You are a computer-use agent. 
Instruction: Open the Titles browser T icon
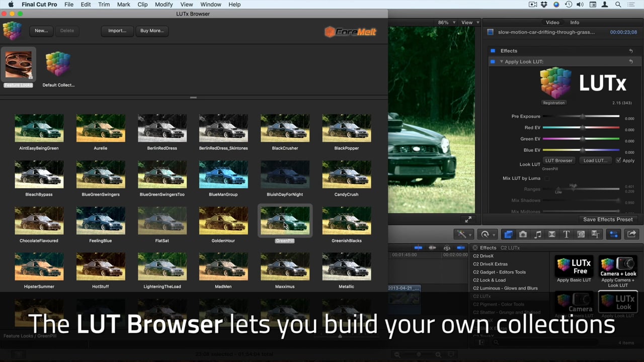click(567, 234)
